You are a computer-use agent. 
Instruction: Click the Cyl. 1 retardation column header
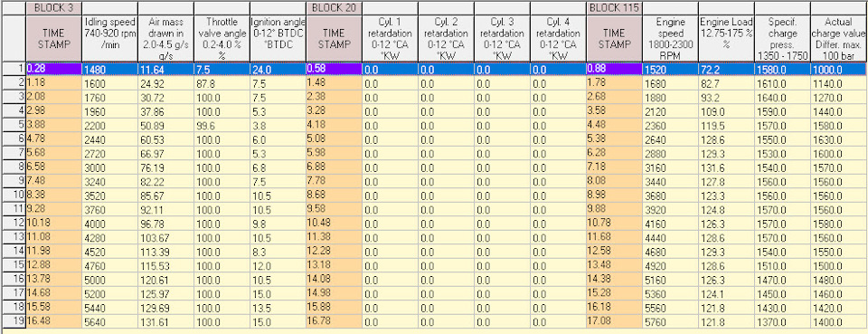click(x=390, y=38)
